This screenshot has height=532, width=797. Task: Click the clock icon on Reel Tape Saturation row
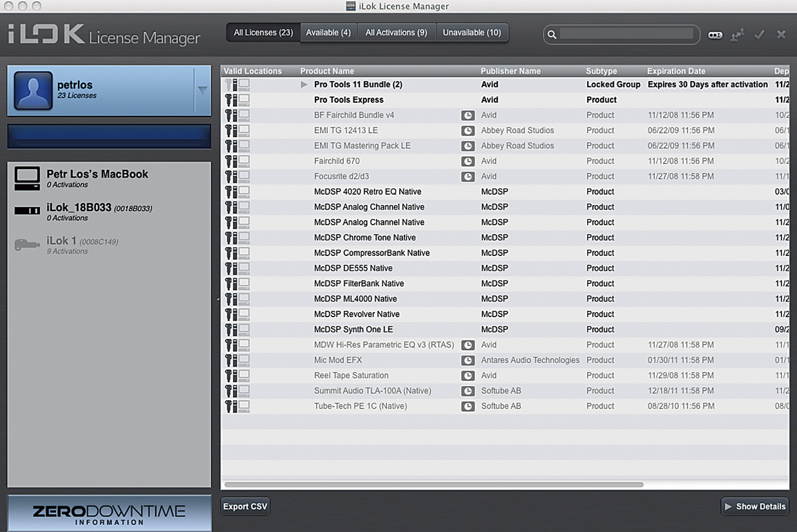(468, 376)
